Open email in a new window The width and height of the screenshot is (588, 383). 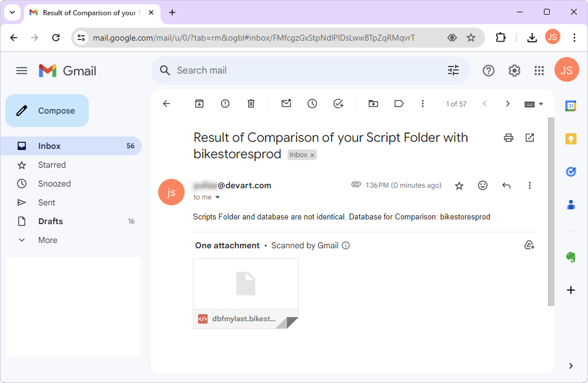tap(530, 138)
